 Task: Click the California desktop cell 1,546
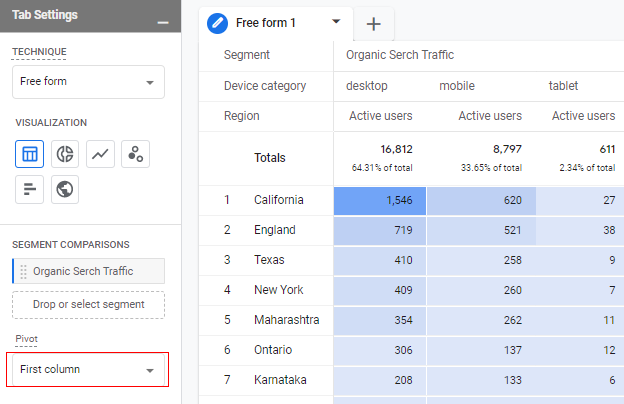(380, 201)
